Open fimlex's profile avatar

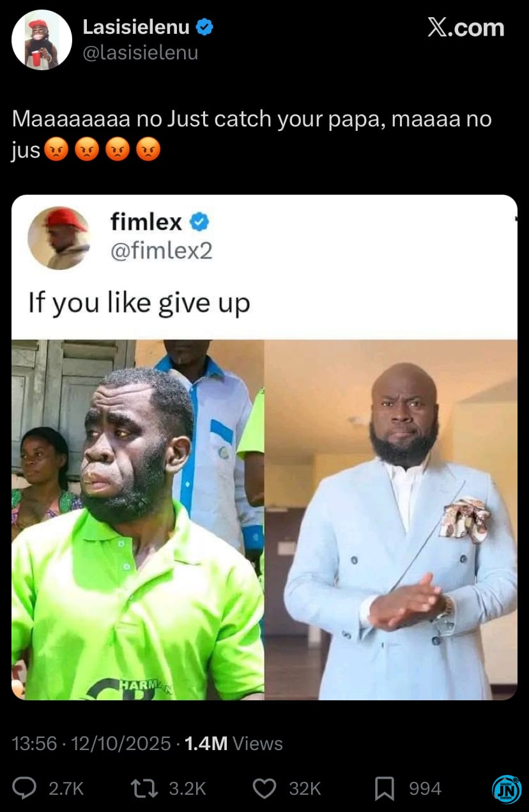coord(59,238)
